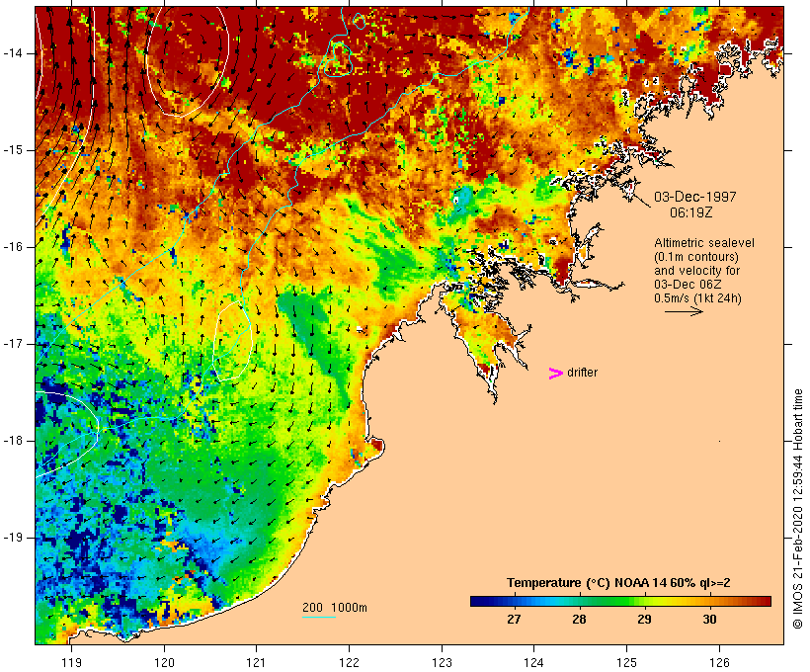Click latitude axis label -16

pyautogui.click(x=13, y=247)
